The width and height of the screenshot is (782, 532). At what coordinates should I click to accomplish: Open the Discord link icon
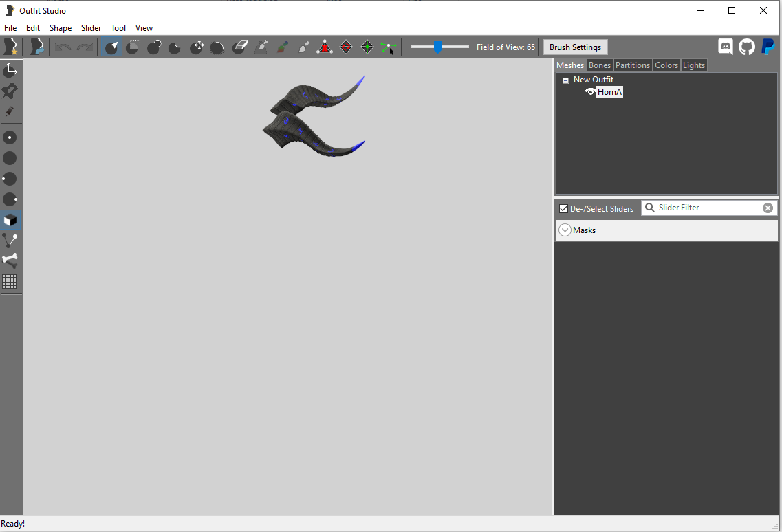pyautogui.click(x=726, y=47)
